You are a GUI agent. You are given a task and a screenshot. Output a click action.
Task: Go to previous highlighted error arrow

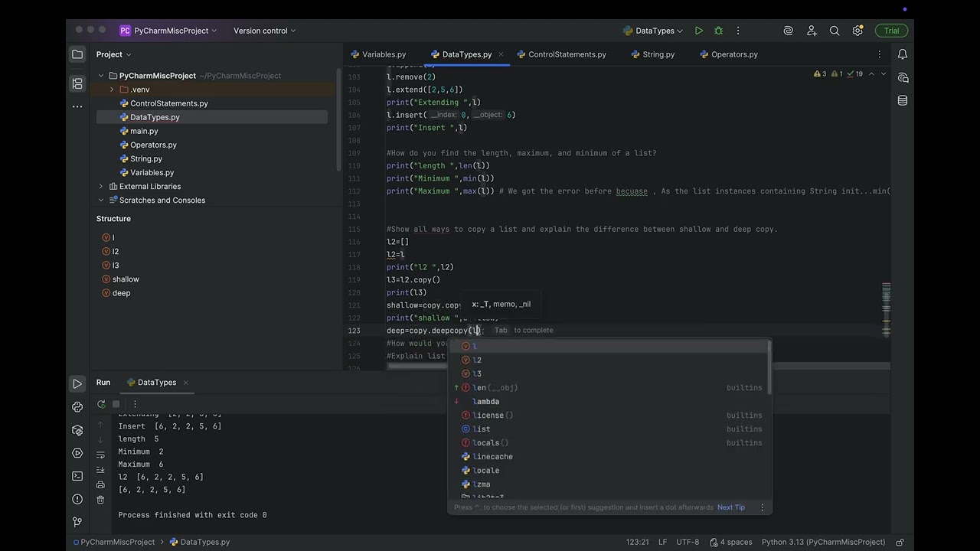pos(871,74)
